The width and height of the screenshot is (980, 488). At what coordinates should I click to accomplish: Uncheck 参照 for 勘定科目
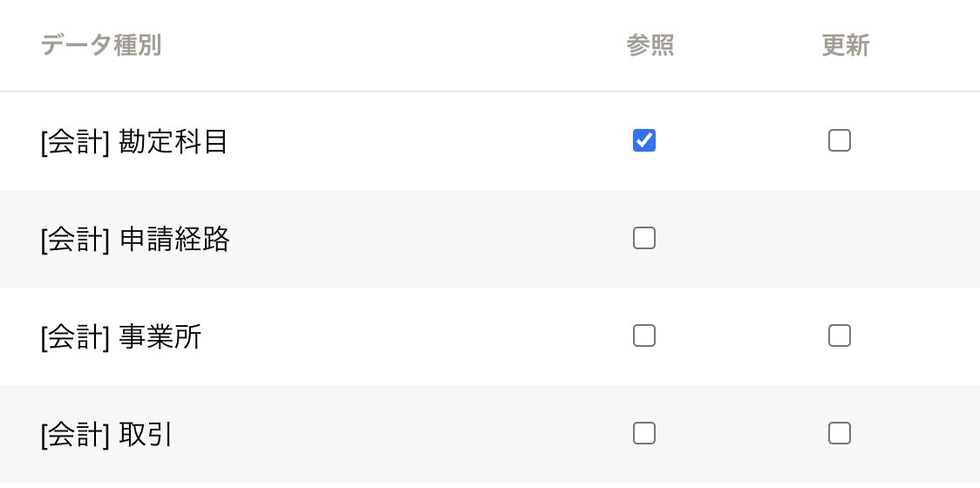pos(644,140)
